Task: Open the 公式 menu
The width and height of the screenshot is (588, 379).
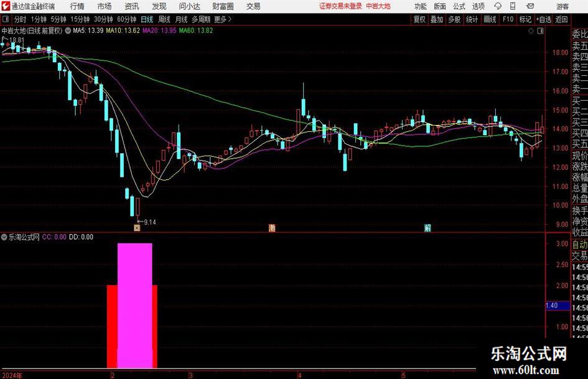Action: [459, 6]
